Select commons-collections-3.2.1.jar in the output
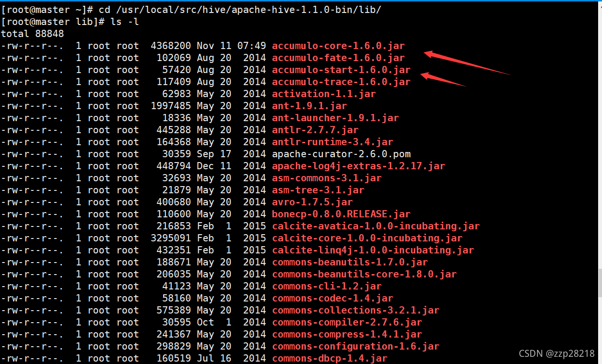The width and height of the screenshot is (602, 364). click(355, 310)
